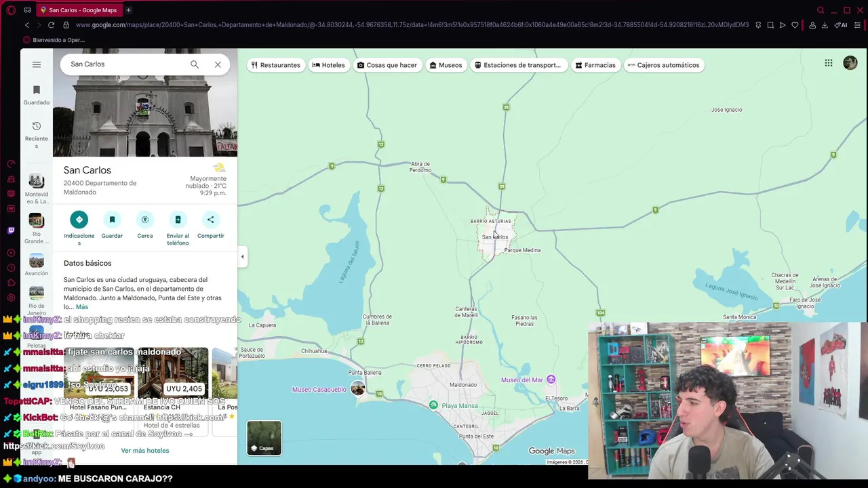Image resolution: width=868 pixels, height=488 pixels.
Task: Select the Cajeros automáticos chip
Action: click(664, 65)
